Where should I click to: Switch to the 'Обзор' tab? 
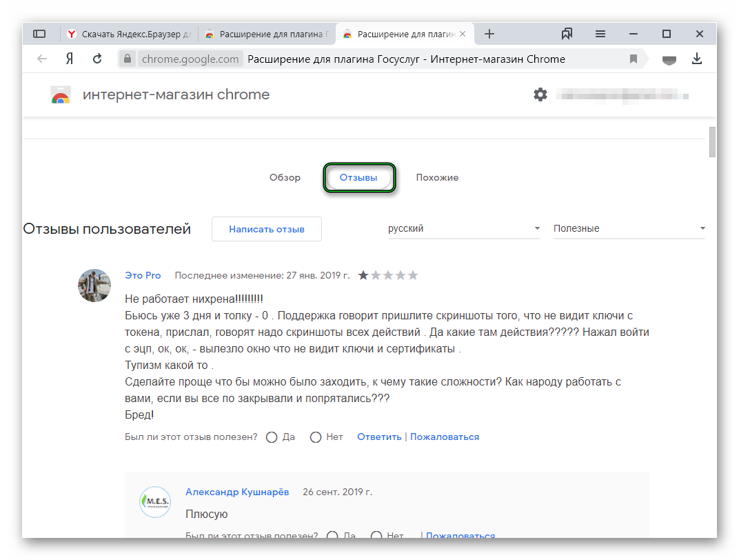pos(285,177)
